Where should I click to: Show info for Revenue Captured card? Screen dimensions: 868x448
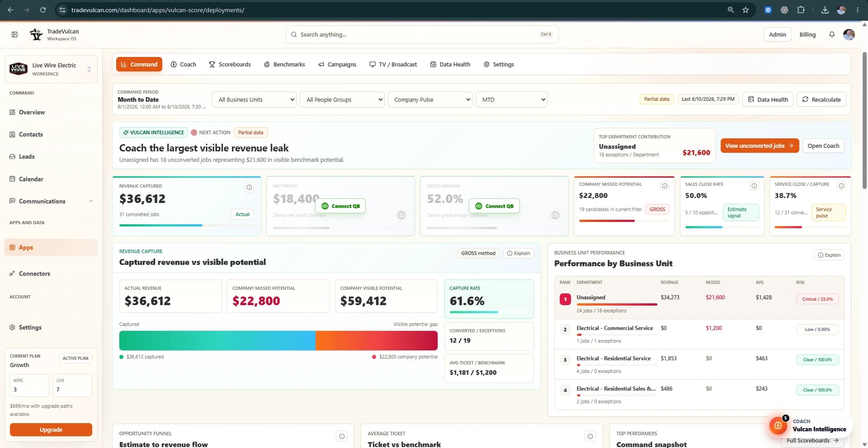(x=249, y=187)
